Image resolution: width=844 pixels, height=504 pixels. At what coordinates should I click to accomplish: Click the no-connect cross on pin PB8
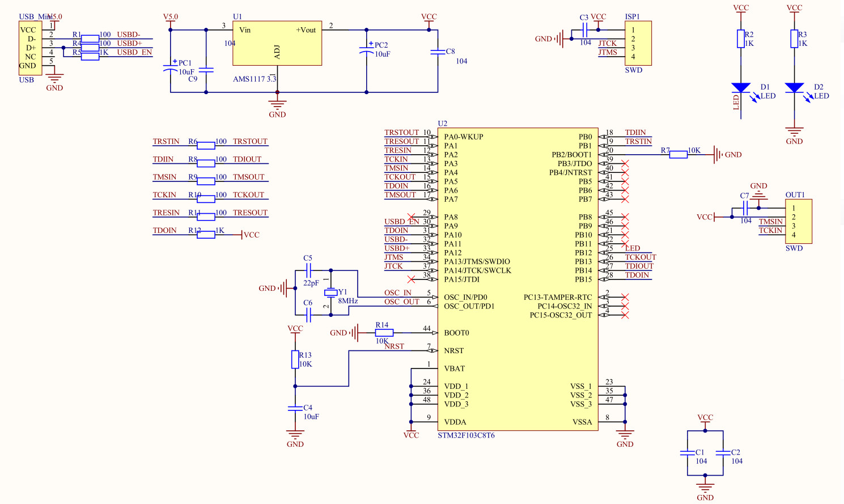coord(625,215)
